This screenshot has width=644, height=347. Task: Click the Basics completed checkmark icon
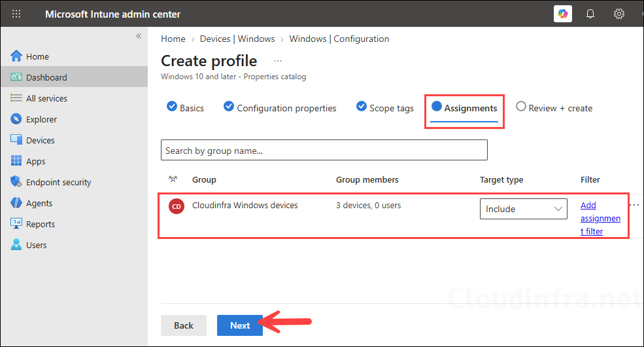tap(172, 106)
